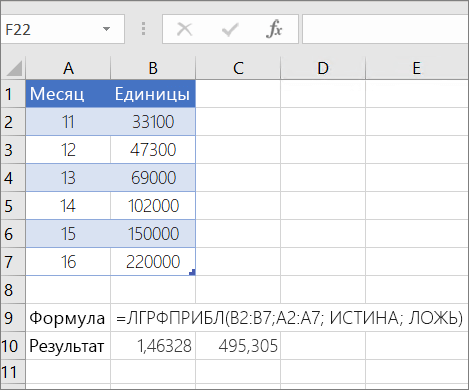Select cell with value 220000

point(153,261)
